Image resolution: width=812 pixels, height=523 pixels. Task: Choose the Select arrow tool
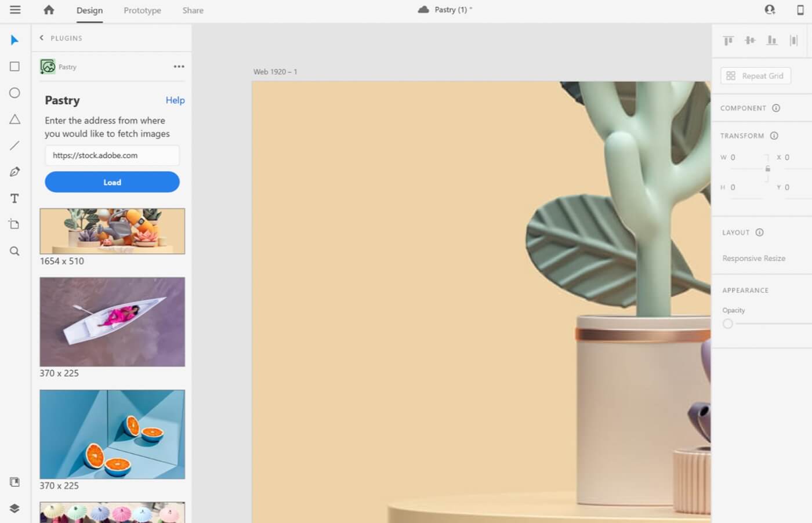pos(14,40)
